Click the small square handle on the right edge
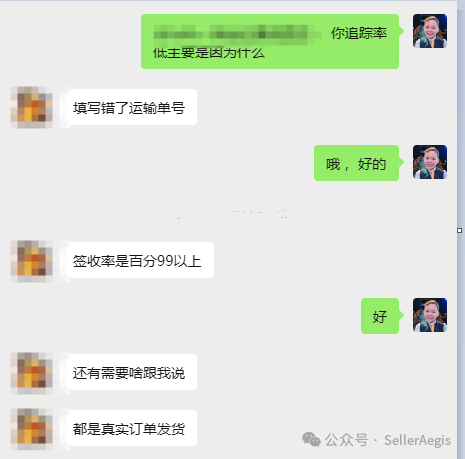The image size is (465, 459). (460, 230)
